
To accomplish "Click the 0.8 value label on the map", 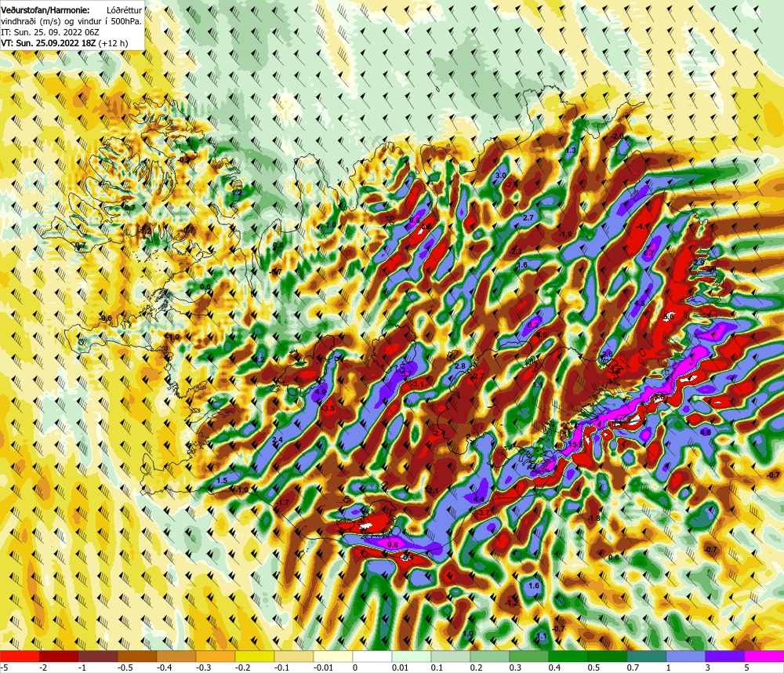I will pos(278,246).
